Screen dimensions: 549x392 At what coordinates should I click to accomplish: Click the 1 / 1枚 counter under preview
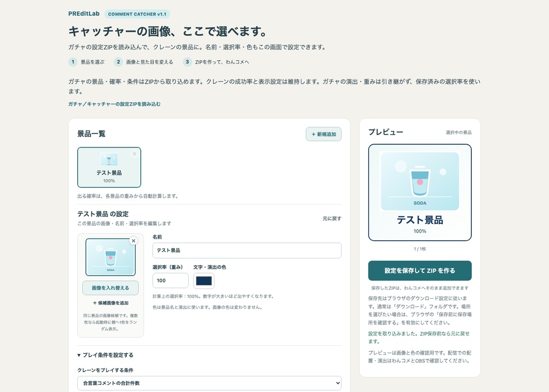[x=420, y=249]
